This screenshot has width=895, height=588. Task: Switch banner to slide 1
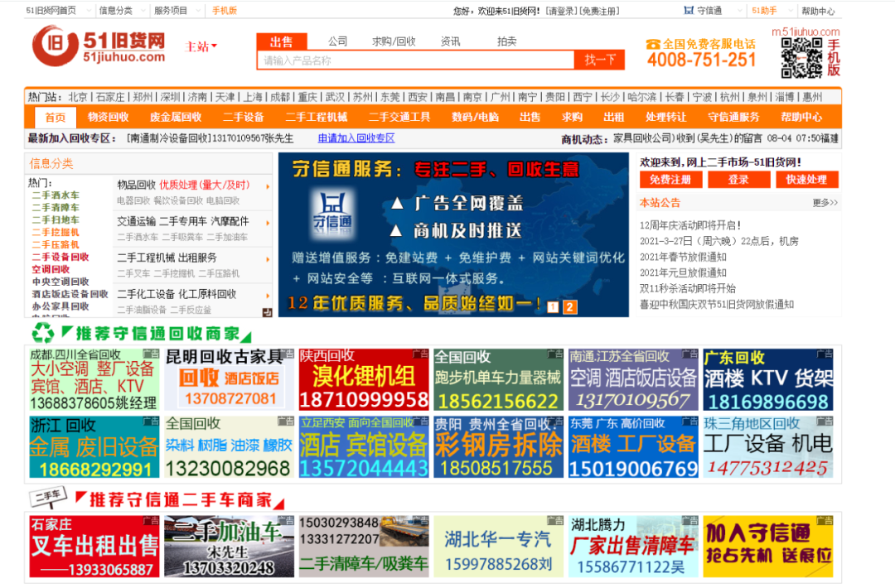pos(553,306)
